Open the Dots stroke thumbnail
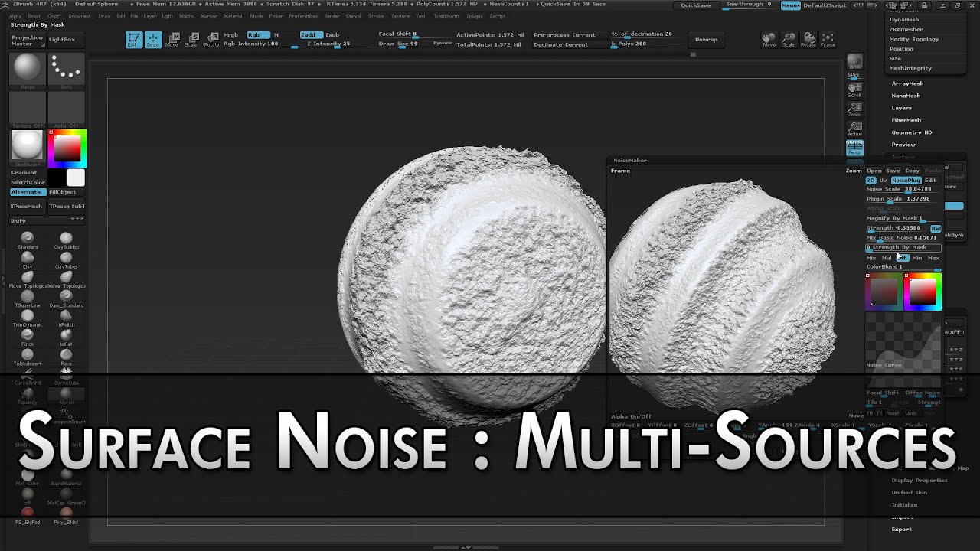The width and height of the screenshot is (980, 551). point(66,70)
